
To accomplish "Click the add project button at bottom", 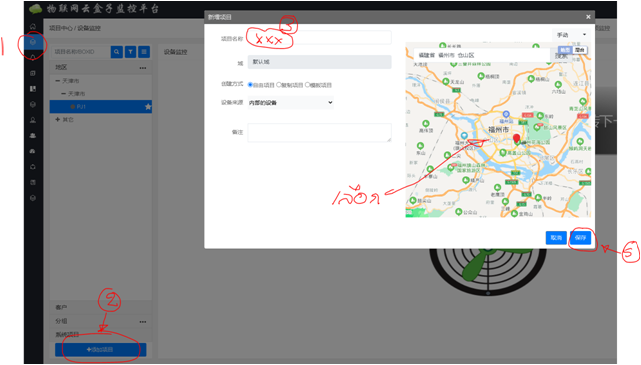I will (101, 349).
